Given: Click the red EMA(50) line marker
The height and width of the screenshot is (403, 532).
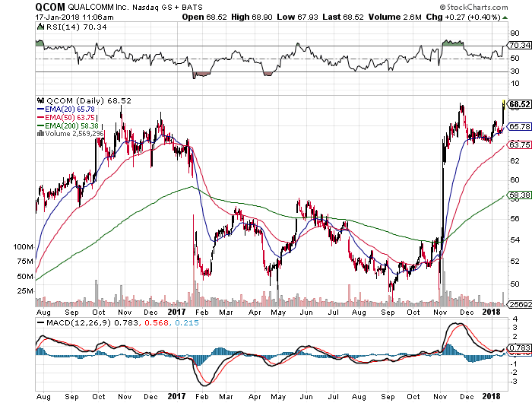Looking at the screenshot, I should (40, 117).
